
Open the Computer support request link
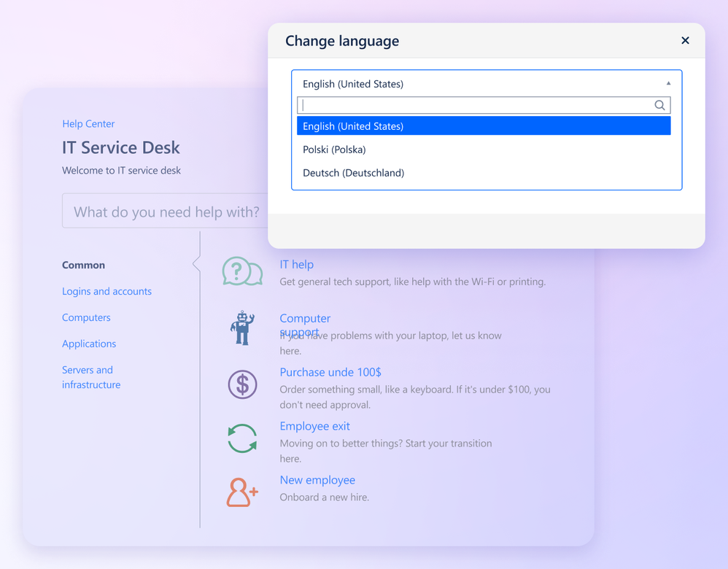coord(305,324)
